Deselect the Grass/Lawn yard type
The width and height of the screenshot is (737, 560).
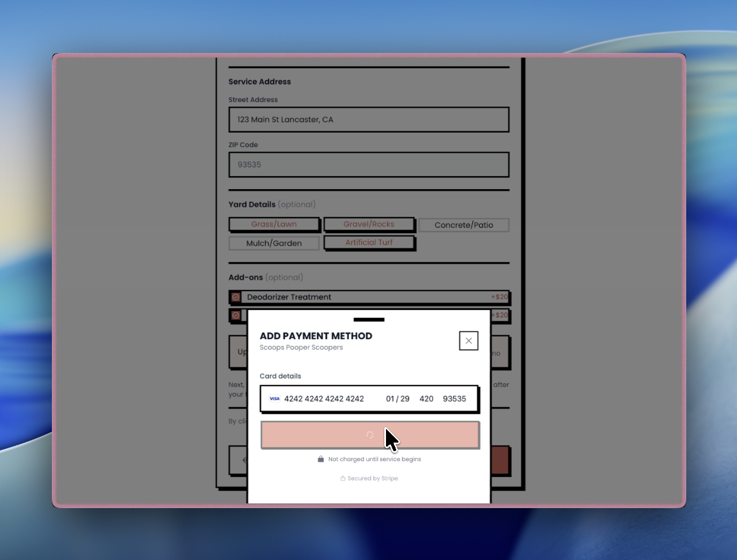[x=274, y=224]
